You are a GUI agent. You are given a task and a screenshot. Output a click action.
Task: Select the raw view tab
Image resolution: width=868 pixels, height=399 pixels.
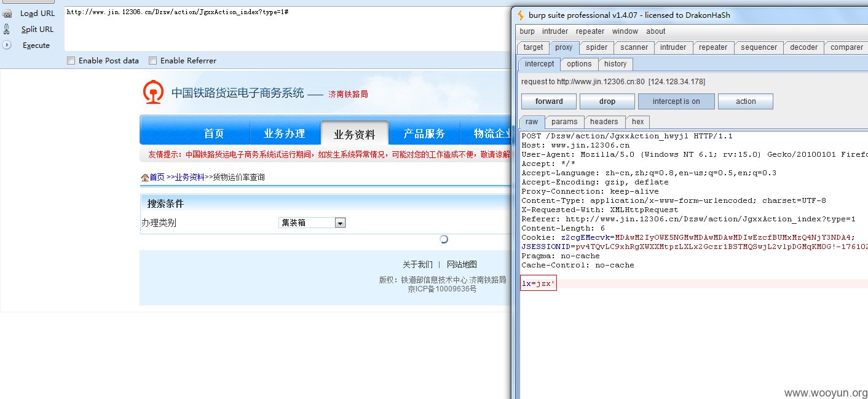click(x=531, y=122)
